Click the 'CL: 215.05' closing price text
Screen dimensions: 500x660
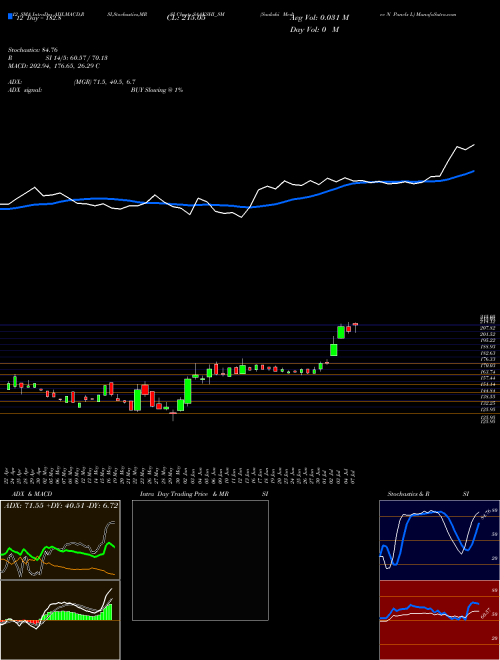(185, 19)
